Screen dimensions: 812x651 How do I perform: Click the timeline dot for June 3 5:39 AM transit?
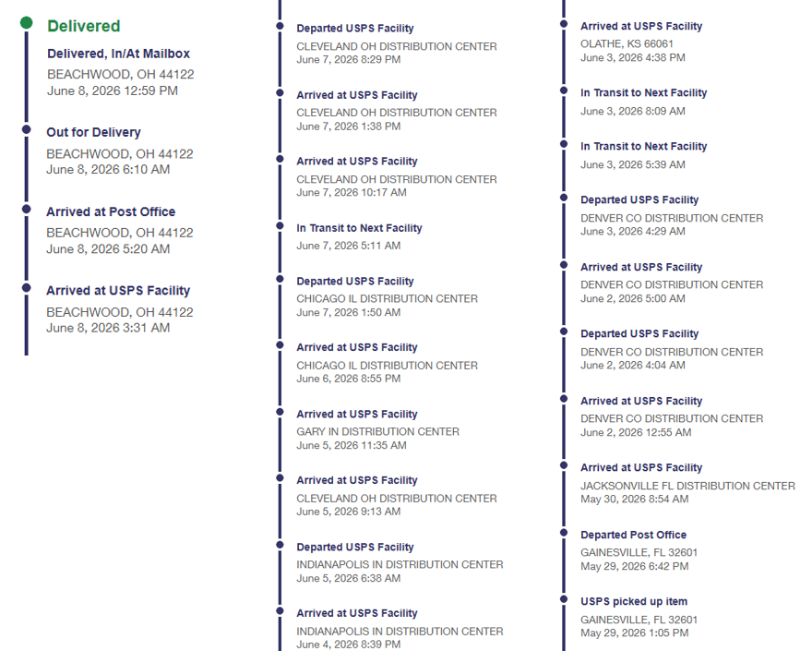pyautogui.click(x=564, y=143)
